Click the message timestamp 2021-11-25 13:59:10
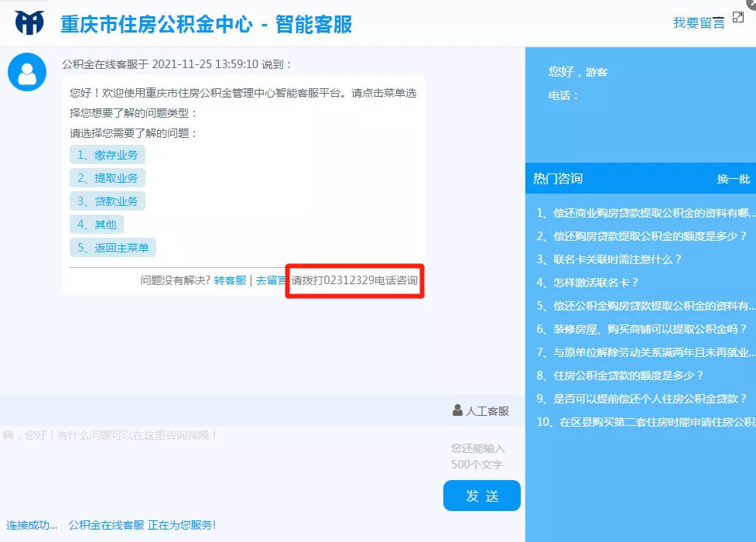This screenshot has height=542, width=756. click(x=205, y=64)
